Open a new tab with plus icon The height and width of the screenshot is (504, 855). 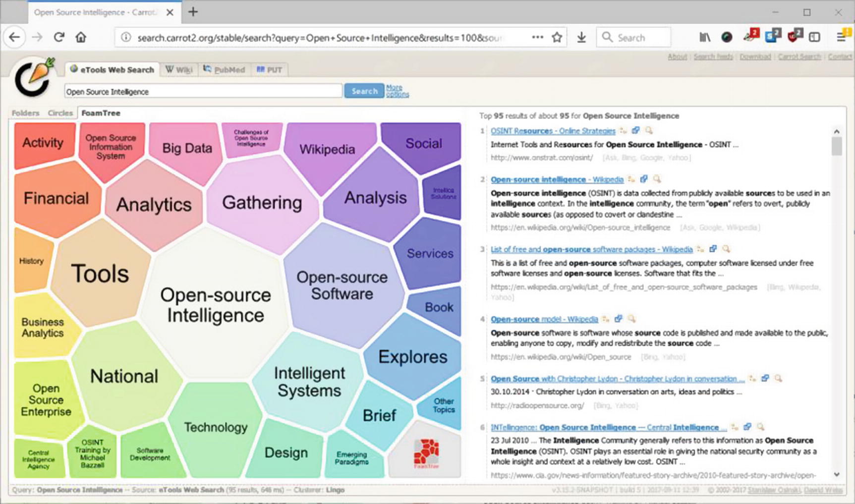193,12
